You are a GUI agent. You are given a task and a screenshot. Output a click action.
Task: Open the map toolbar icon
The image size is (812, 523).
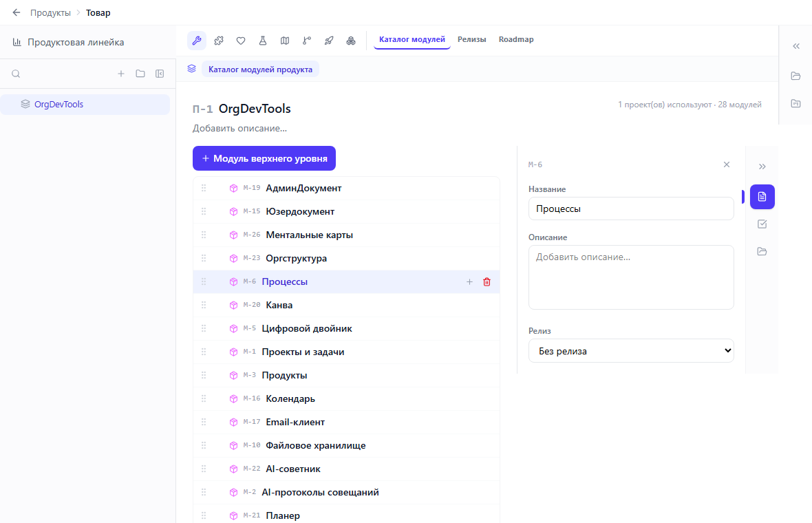coord(285,41)
